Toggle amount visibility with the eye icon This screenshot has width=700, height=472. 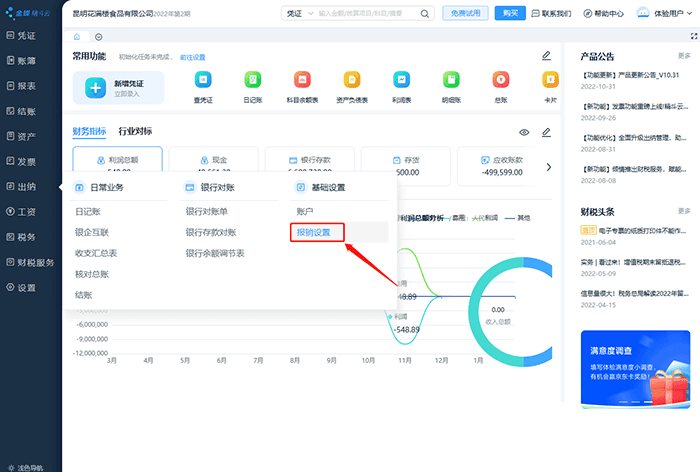tap(524, 133)
